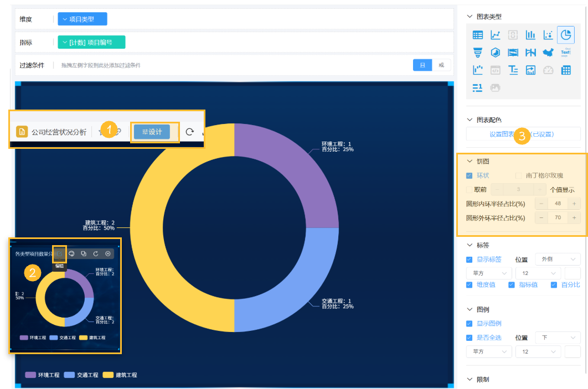588x389 pixels.
Task: Toggle the 环状 ring checkbox
Action: tap(469, 175)
